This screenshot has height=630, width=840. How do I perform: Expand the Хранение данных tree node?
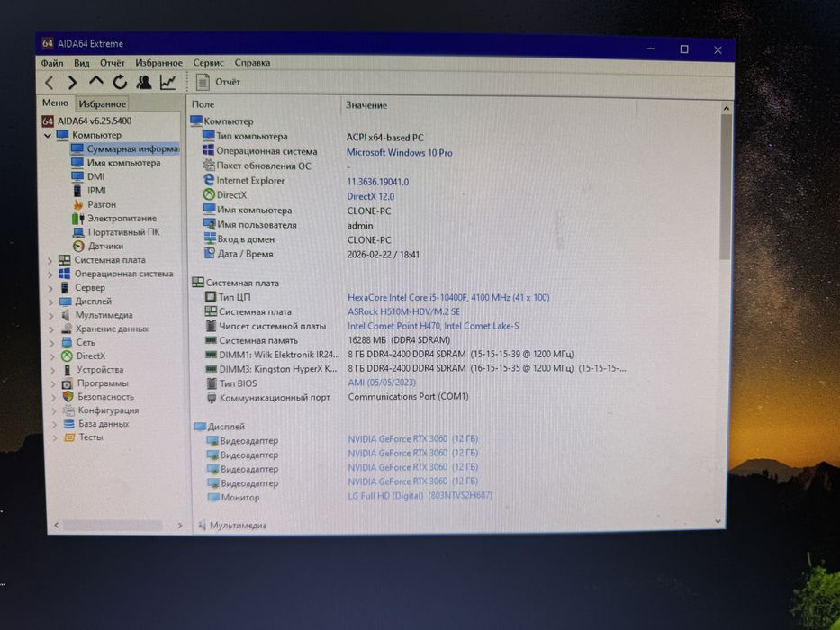pyautogui.click(x=52, y=329)
